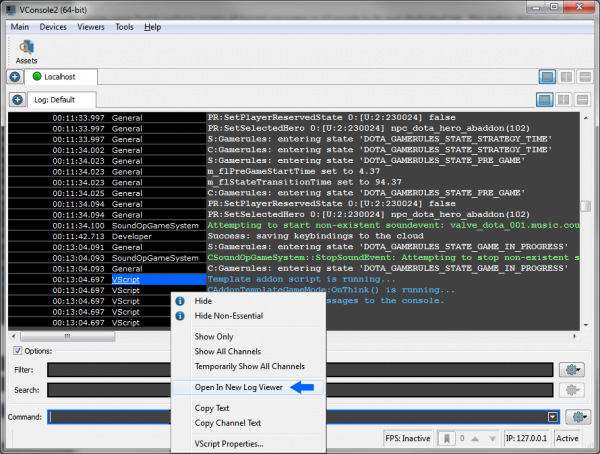The height and width of the screenshot is (454, 600).
Task: Toggle the Options checkbox
Action: tap(18, 351)
